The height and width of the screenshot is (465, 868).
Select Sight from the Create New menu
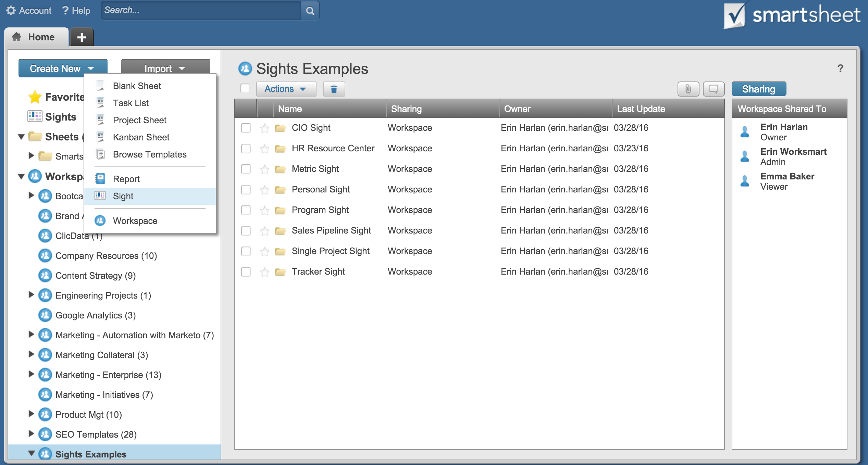point(122,196)
